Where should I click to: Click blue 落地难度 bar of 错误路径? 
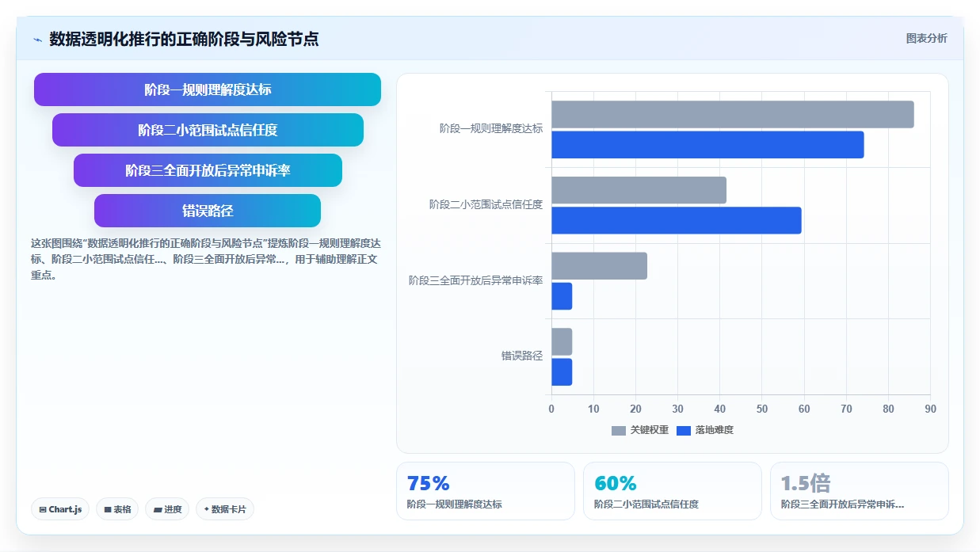click(562, 372)
